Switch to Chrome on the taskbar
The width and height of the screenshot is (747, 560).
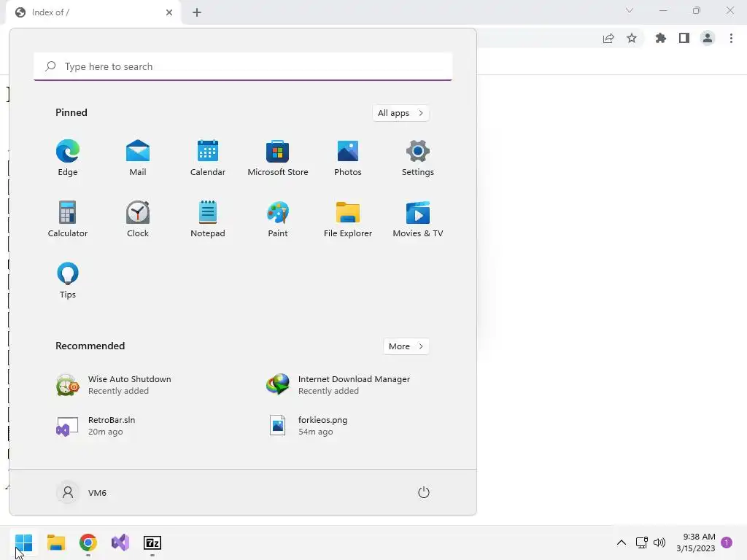88,542
